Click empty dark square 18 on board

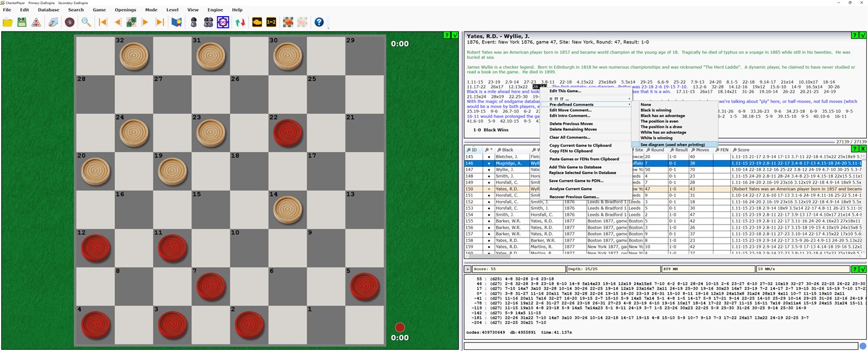point(249,171)
